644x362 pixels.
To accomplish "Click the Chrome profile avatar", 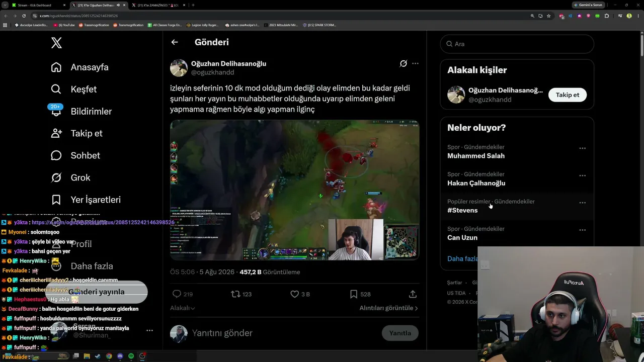I will (x=629, y=16).
